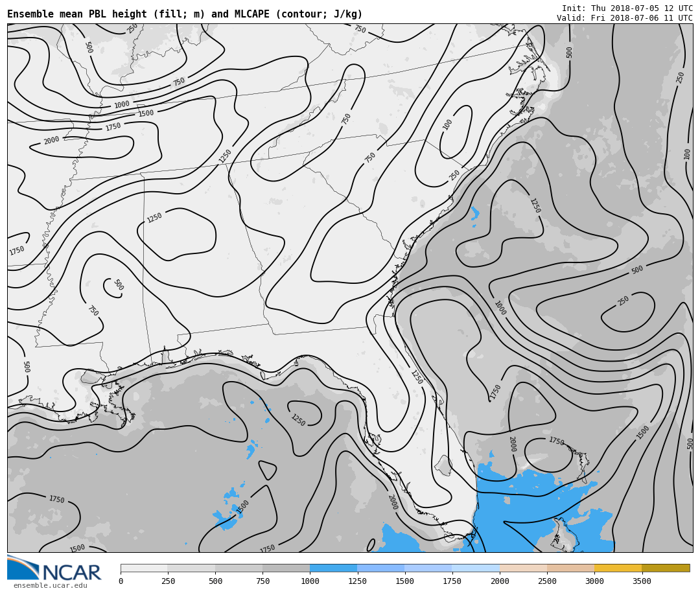Image resolution: width=700 pixels, height=593 pixels.
Task: Pick the 1250–1500 m blue colorbar swatch
Action: point(381,568)
